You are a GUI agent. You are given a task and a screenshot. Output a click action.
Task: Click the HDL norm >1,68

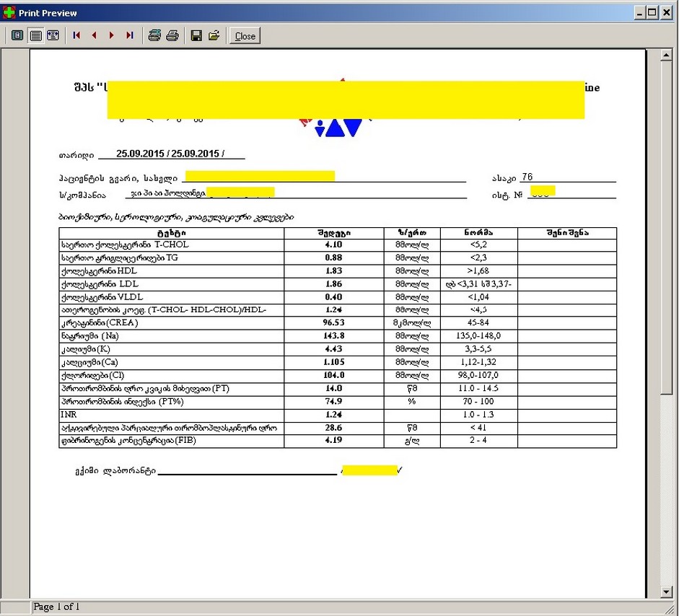pos(478,271)
